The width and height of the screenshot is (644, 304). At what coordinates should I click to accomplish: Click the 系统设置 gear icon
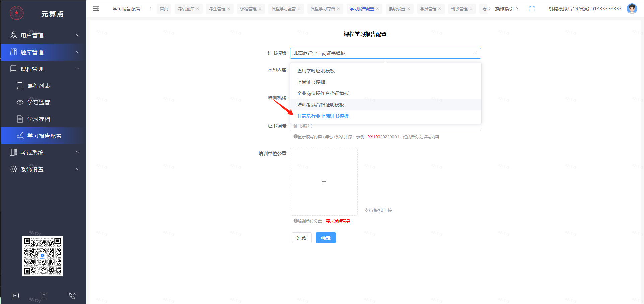[x=13, y=169]
